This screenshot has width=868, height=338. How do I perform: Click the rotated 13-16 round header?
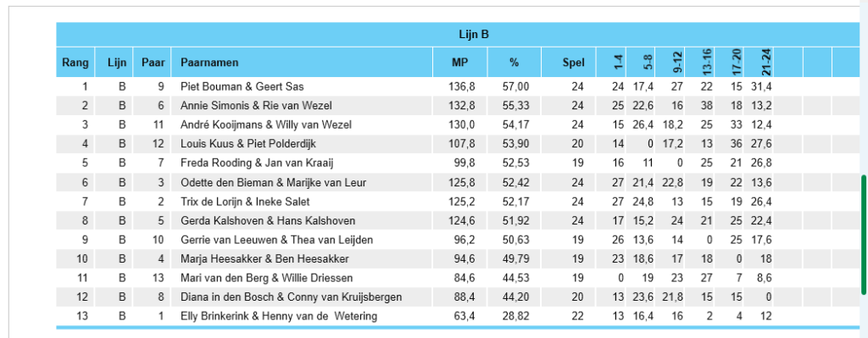707,63
